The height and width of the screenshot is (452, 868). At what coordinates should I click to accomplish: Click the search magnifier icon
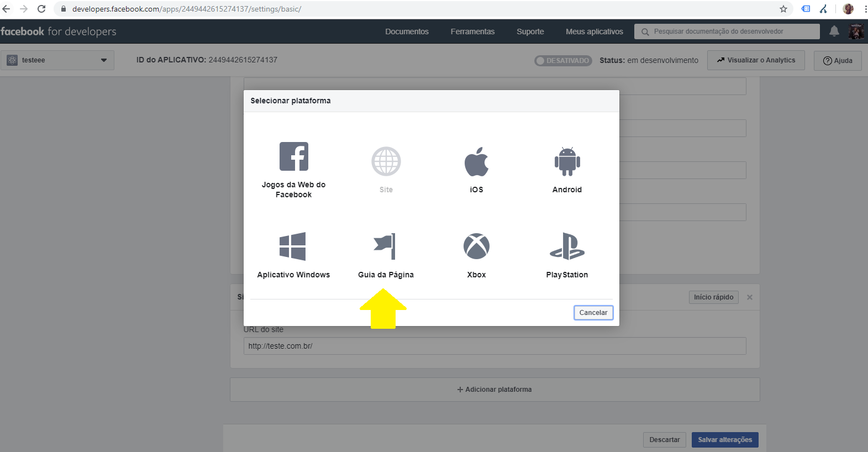click(645, 32)
